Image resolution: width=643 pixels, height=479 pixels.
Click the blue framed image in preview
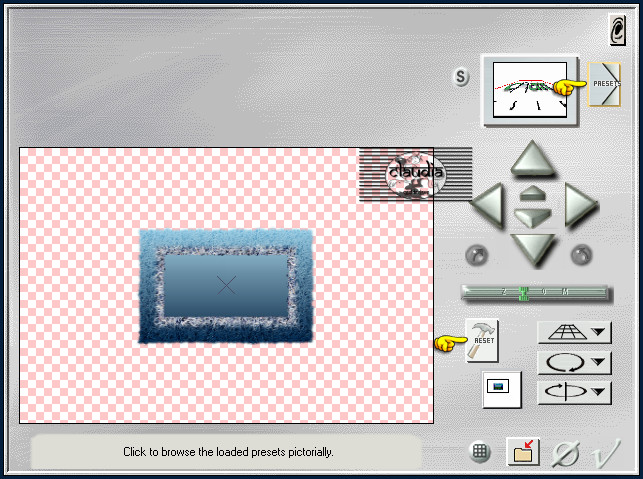pos(226,286)
